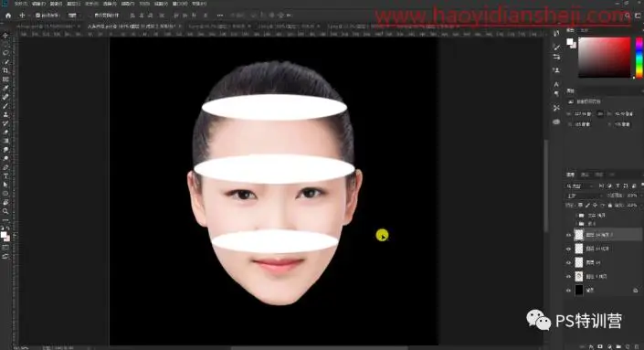Open the Layer menu
The image size is (644, 350).
tap(73, 4)
